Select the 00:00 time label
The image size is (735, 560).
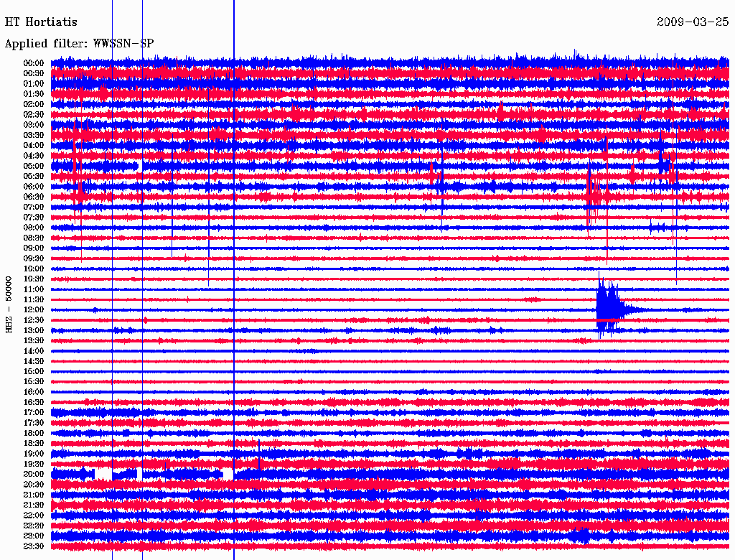coord(34,63)
